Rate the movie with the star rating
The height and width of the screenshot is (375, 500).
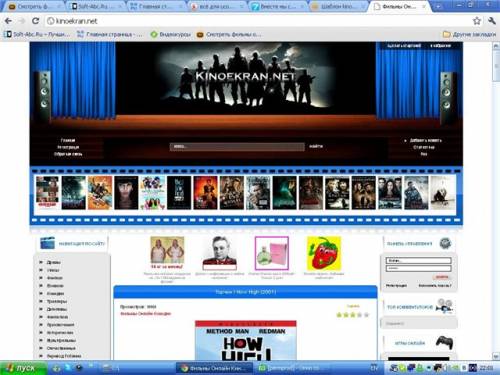tap(353, 315)
